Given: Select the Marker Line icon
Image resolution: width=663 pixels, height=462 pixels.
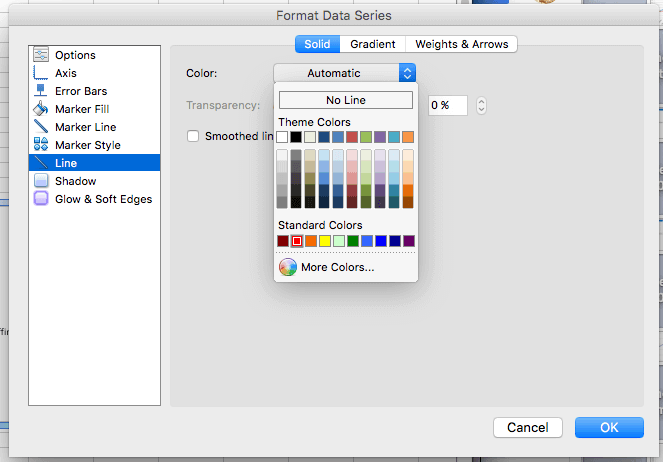Looking at the screenshot, I should point(41,127).
